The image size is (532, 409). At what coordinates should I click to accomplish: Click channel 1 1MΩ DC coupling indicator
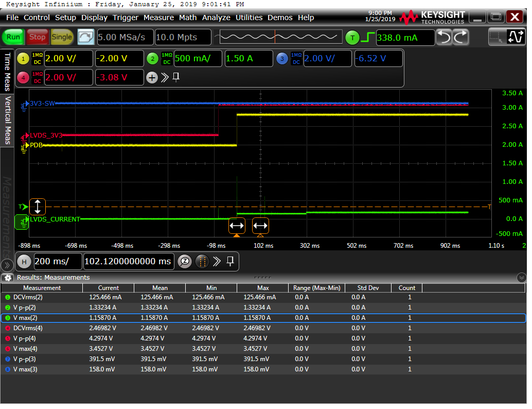pos(38,58)
